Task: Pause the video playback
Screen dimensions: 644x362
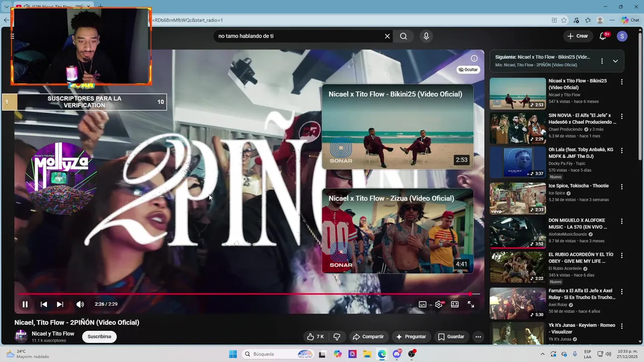Action: tap(25, 304)
